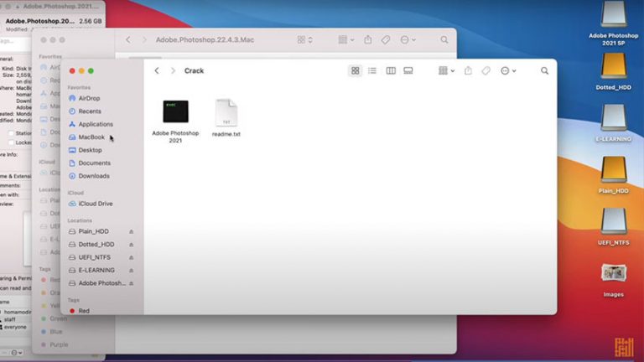Open iCloud Drive in the sidebar
This screenshot has width=644, height=362.
tap(96, 204)
